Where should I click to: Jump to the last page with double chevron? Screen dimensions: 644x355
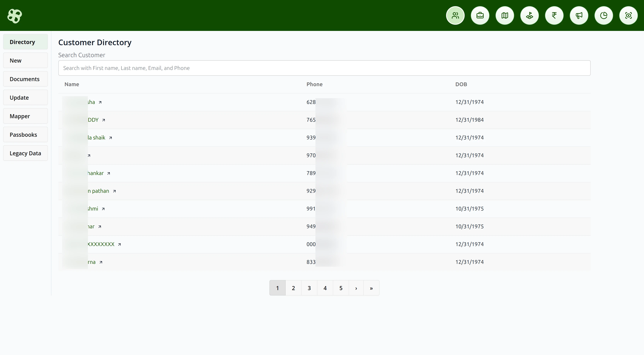click(x=371, y=288)
